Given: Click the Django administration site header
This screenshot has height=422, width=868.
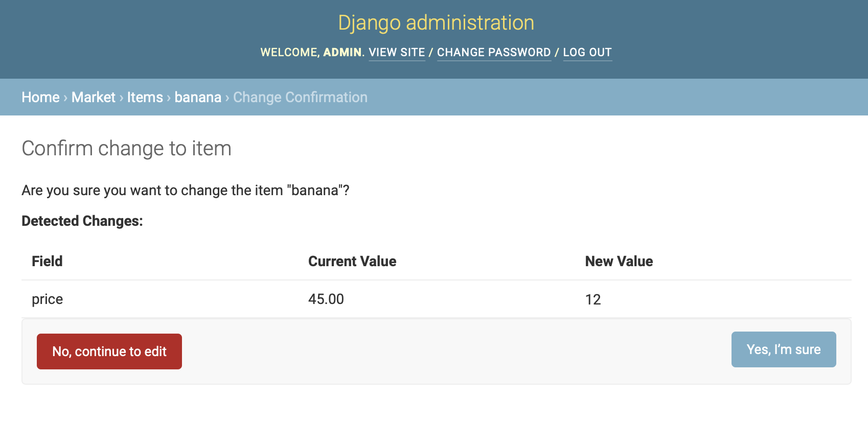Looking at the screenshot, I should tap(435, 22).
